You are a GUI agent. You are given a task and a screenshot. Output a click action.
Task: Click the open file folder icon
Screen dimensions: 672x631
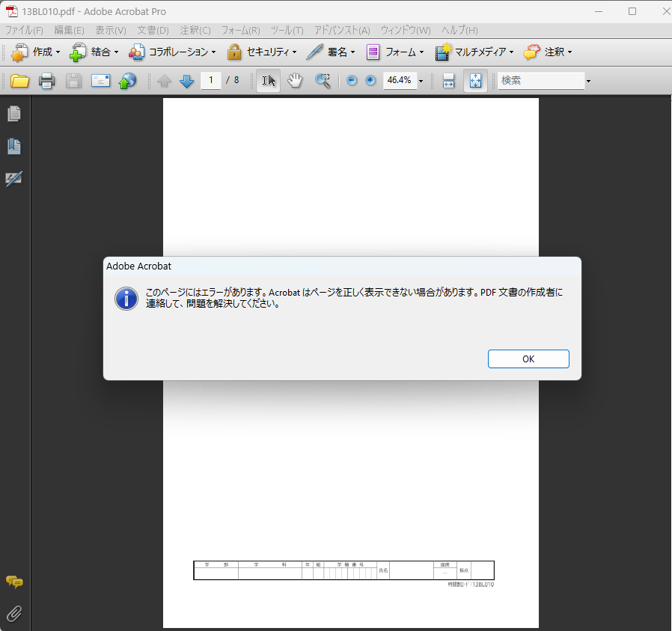pyautogui.click(x=19, y=81)
